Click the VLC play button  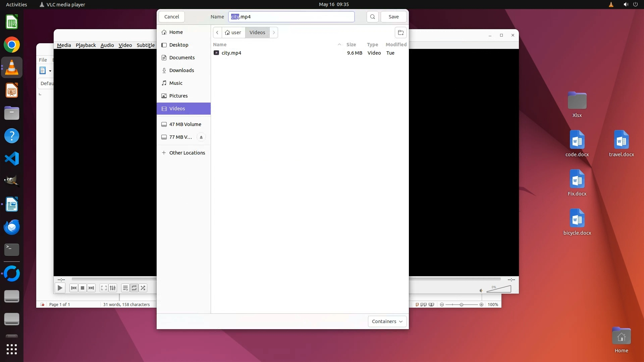coord(60,288)
